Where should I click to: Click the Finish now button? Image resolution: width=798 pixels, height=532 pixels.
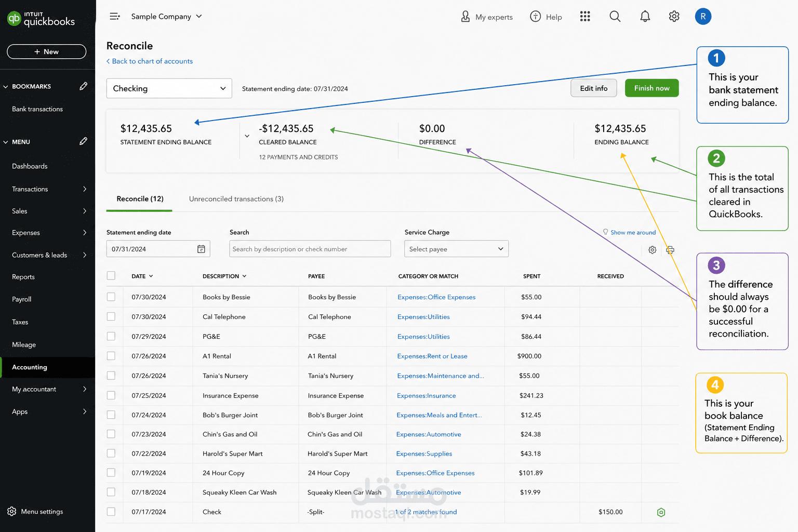coord(651,88)
